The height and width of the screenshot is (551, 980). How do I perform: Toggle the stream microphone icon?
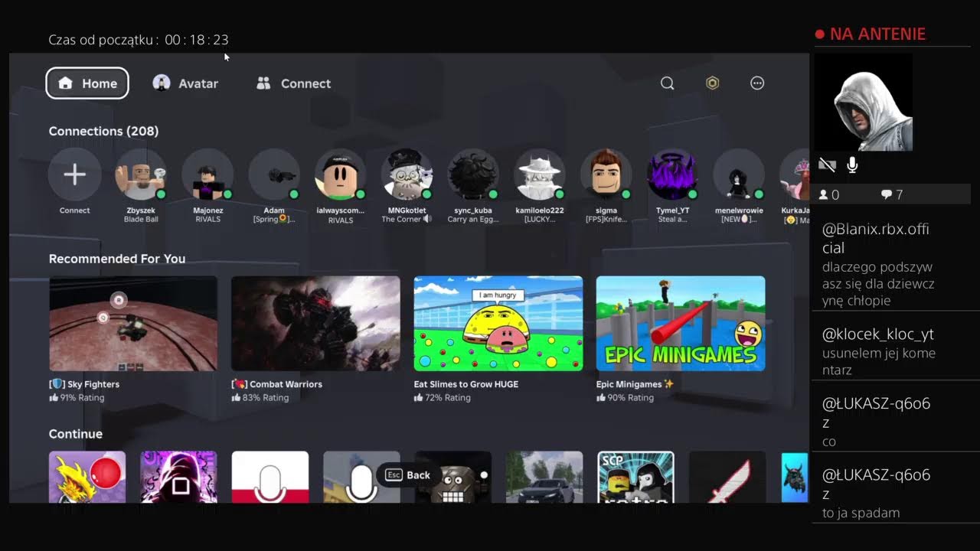click(852, 165)
